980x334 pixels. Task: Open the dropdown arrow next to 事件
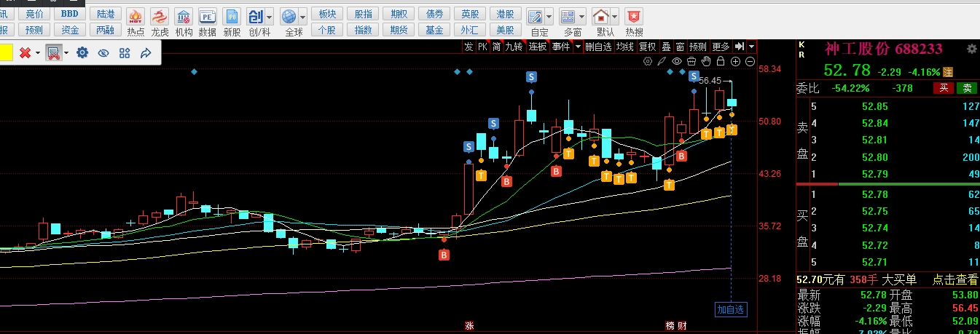[x=578, y=47]
